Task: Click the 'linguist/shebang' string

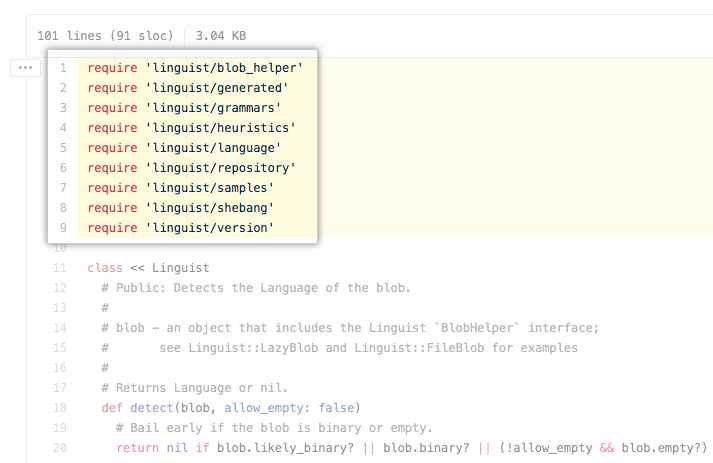Action: 208,208
